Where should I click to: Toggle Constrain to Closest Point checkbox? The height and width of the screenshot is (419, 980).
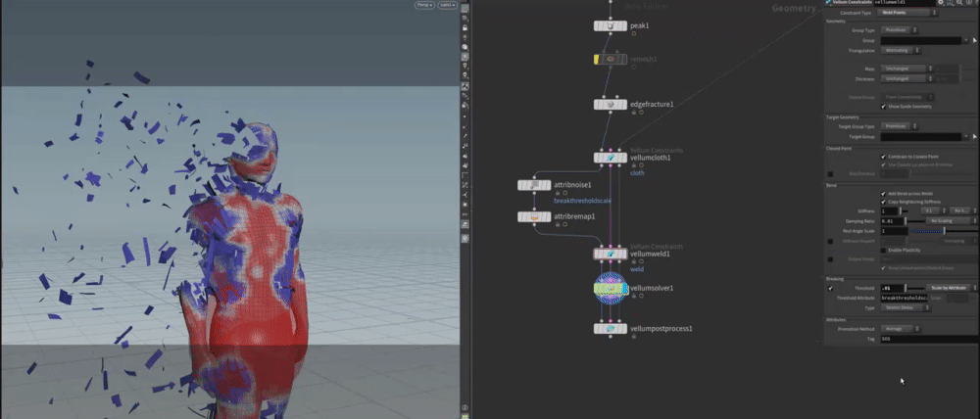[x=883, y=156]
